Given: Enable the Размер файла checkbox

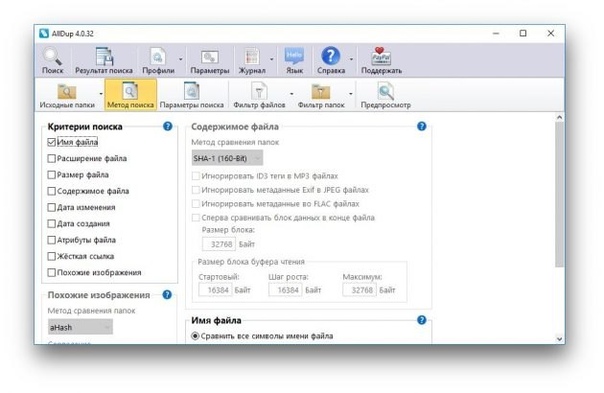Looking at the screenshot, I should 52,175.
